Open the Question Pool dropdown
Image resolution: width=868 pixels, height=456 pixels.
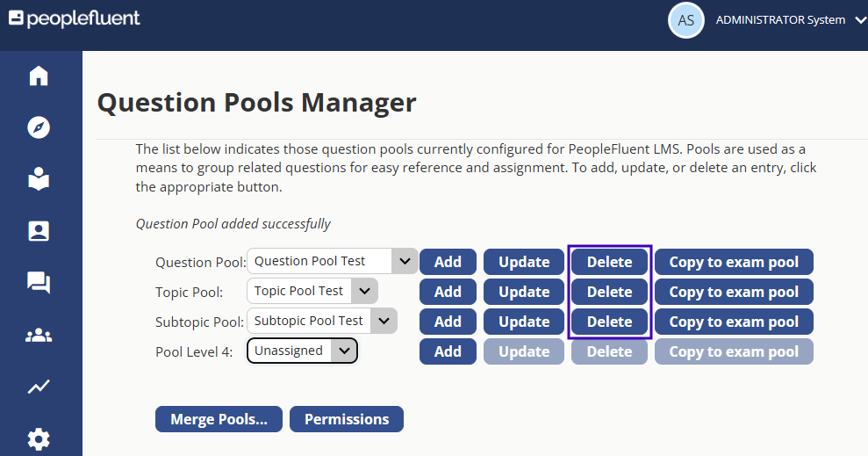click(332, 261)
